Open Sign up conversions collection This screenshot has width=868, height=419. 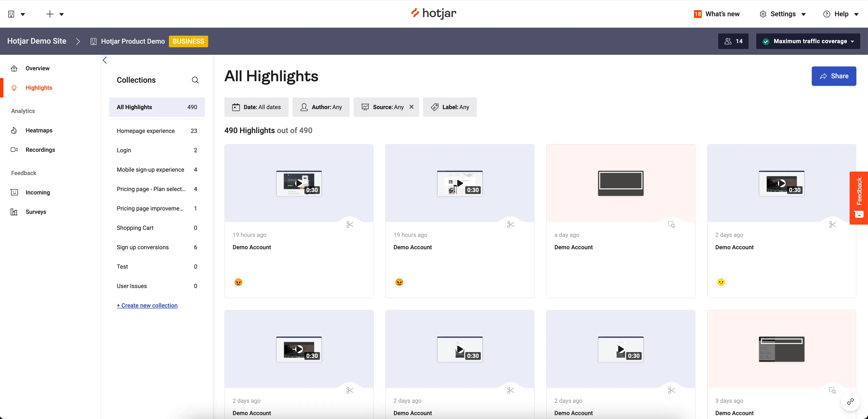pyautogui.click(x=157, y=247)
